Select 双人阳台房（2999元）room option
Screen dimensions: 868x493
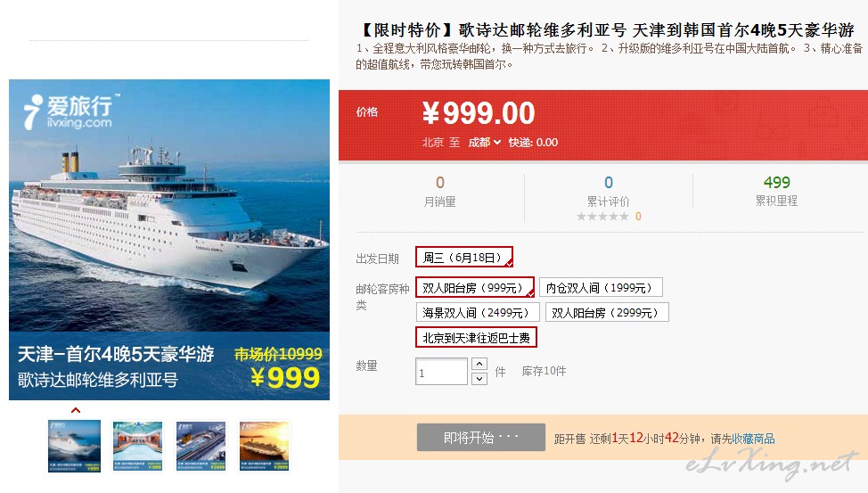click(607, 312)
